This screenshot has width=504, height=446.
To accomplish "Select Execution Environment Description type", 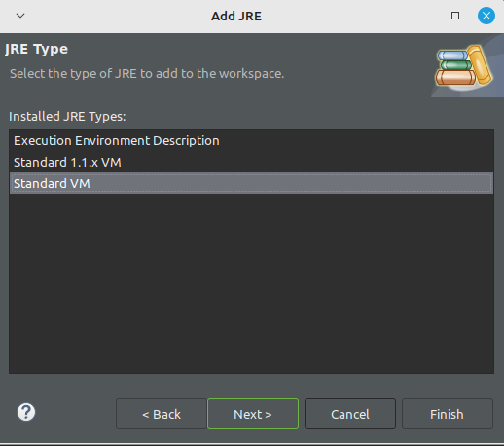I will (x=251, y=141).
